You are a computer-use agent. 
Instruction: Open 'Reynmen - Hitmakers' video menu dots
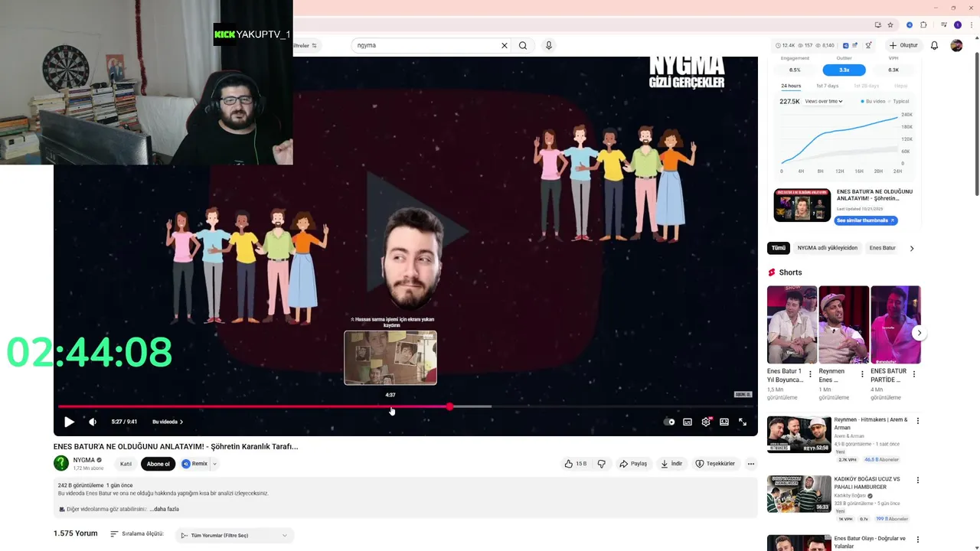click(x=917, y=421)
